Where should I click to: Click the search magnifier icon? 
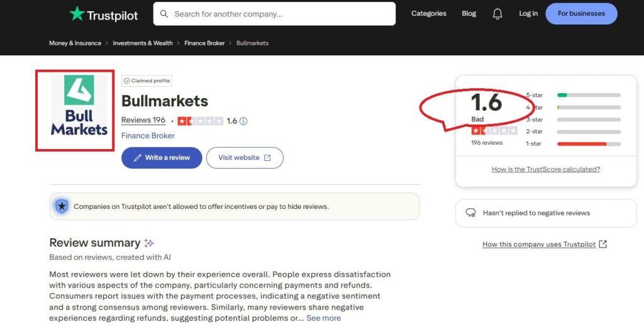[x=164, y=14]
